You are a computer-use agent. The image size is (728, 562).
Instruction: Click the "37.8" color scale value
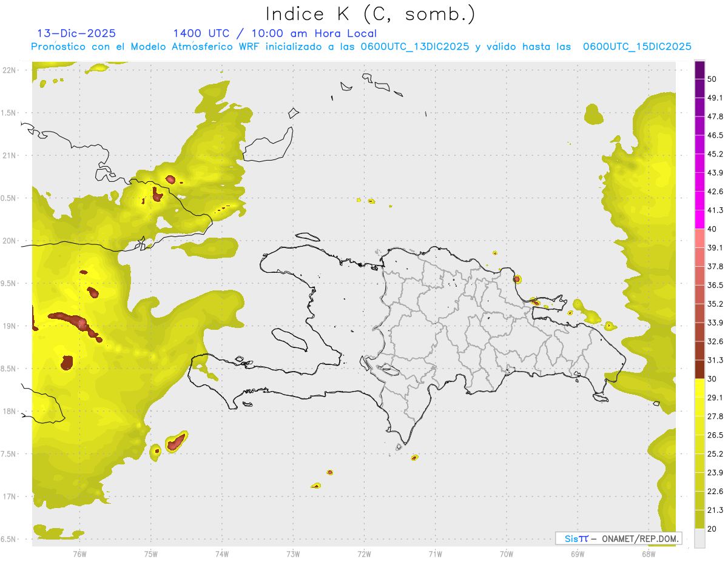pos(715,267)
